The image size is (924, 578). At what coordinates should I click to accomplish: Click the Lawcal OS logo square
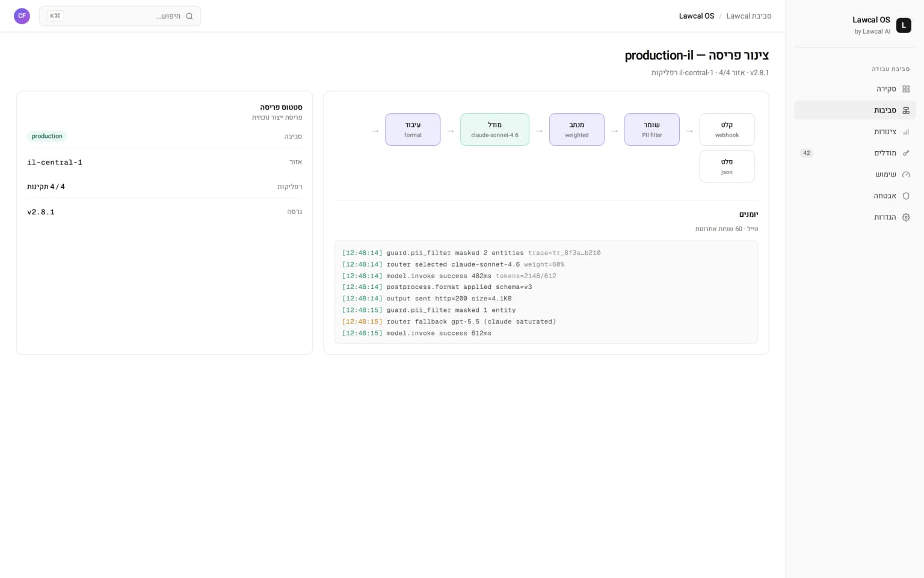[904, 25]
